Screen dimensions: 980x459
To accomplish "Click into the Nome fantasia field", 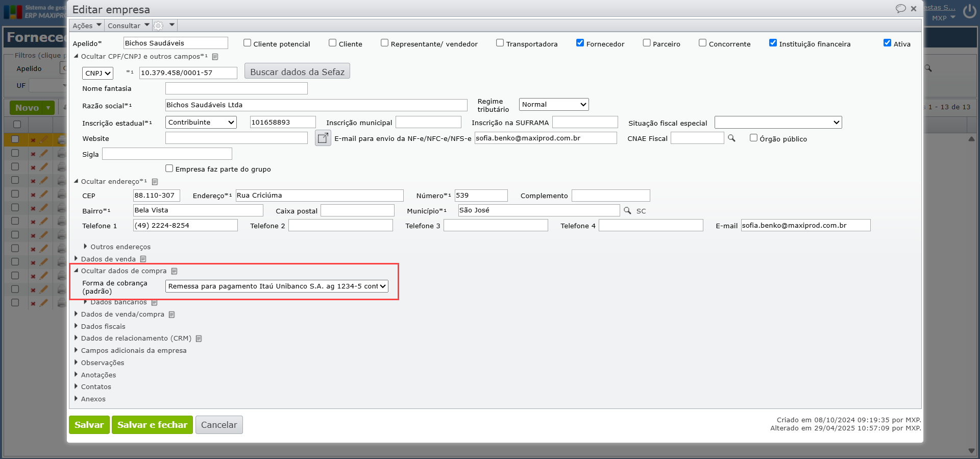I will pos(236,88).
